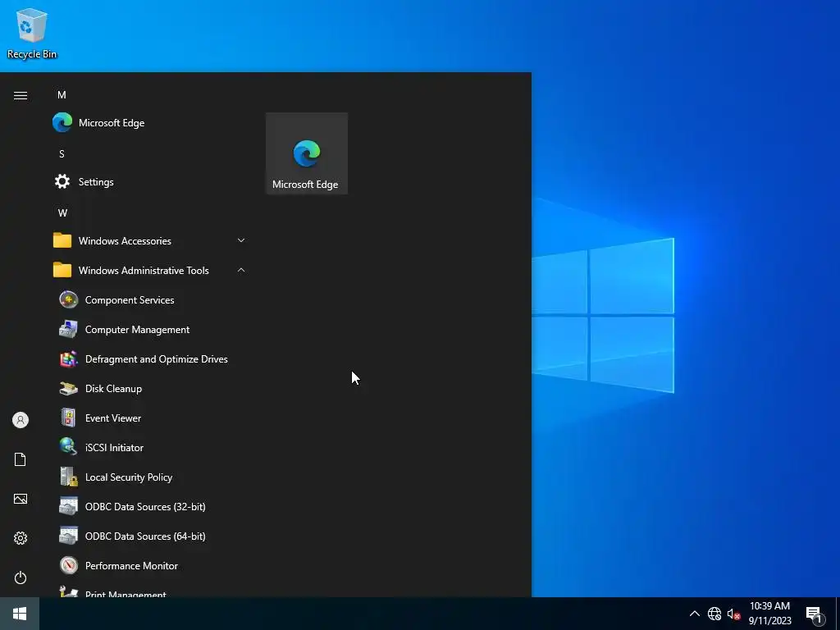Jump to letter W section header
840x630 pixels.
(62, 212)
